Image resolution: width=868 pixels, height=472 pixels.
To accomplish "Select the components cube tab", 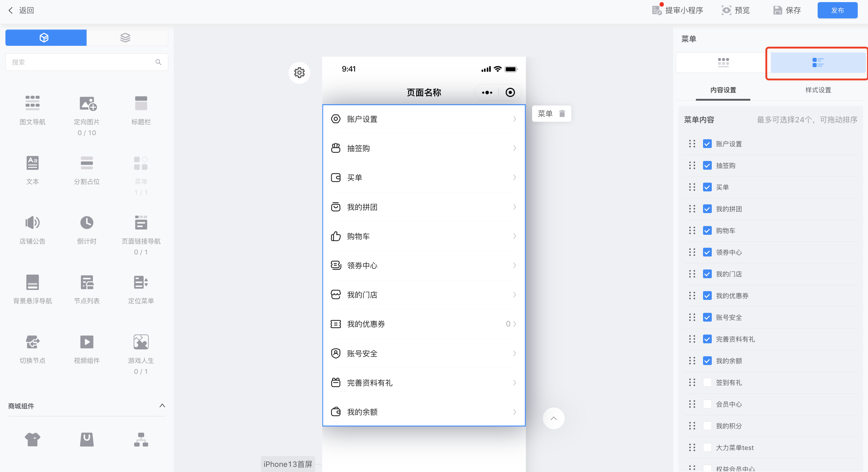I will [x=46, y=37].
